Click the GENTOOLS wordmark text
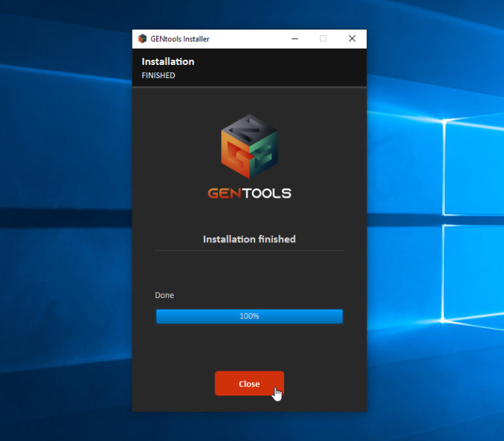504x441 pixels. pyautogui.click(x=249, y=193)
